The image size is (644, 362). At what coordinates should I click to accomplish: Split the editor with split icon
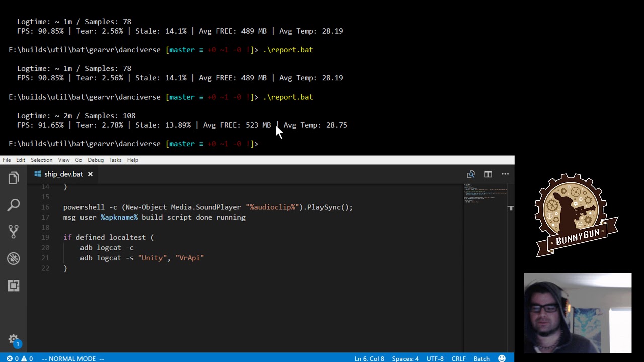pyautogui.click(x=488, y=174)
